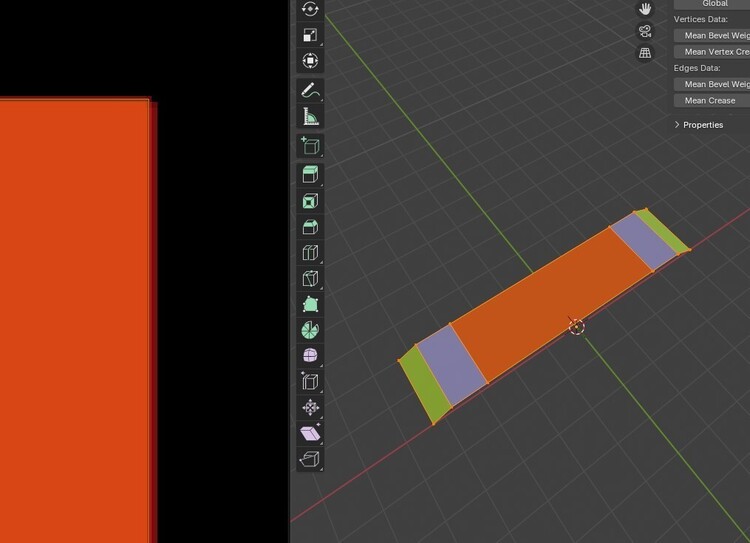
Task: Click the Global transform button
Action: pos(714,4)
